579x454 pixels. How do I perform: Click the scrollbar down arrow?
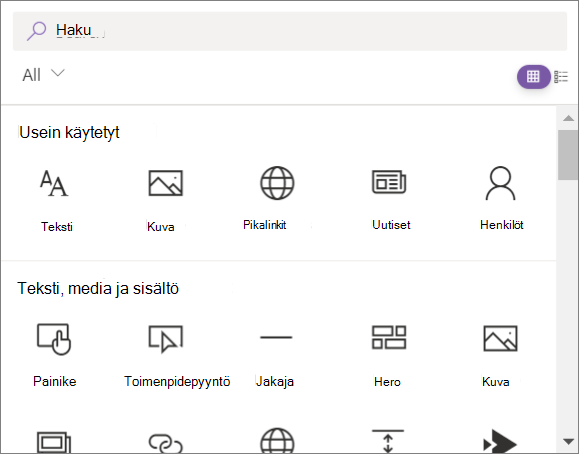[x=568, y=441]
